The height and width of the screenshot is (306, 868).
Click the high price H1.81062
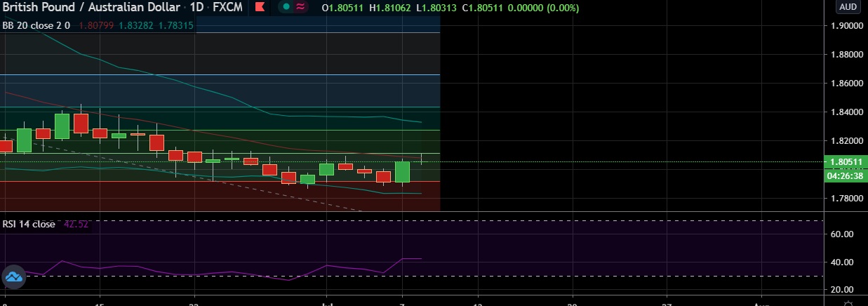390,8
